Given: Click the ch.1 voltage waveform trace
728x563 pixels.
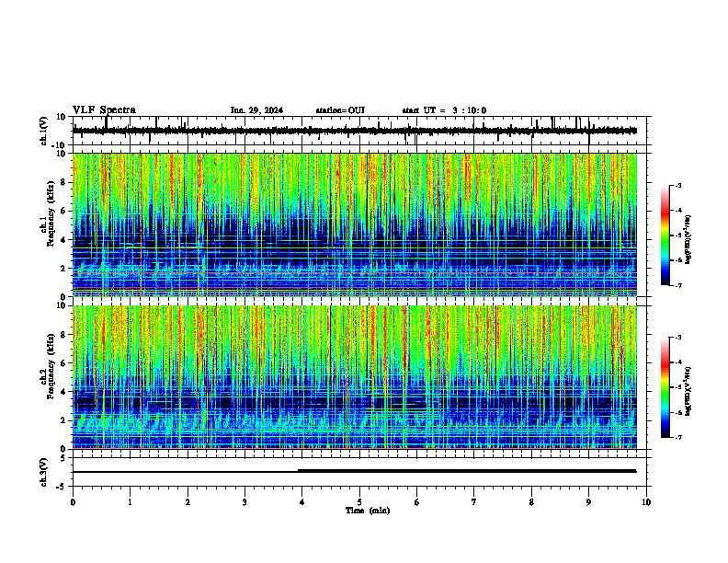Looking at the screenshot, I should point(354,131).
